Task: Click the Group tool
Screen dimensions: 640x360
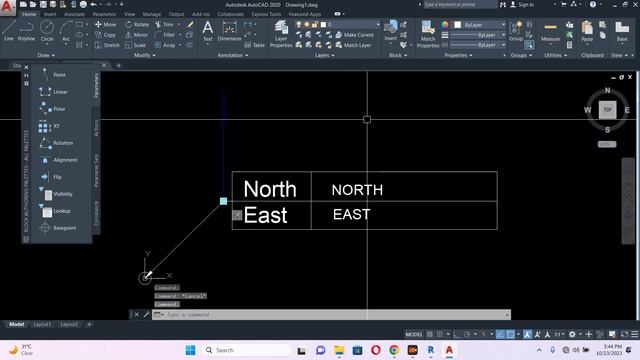Action: [516, 31]
